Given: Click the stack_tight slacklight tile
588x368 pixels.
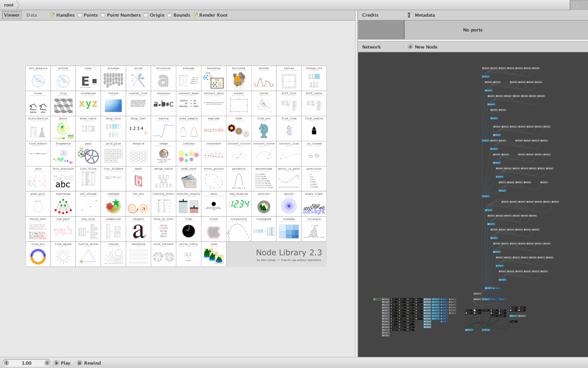Looking at the screenshot, I should tap(314, 204).
